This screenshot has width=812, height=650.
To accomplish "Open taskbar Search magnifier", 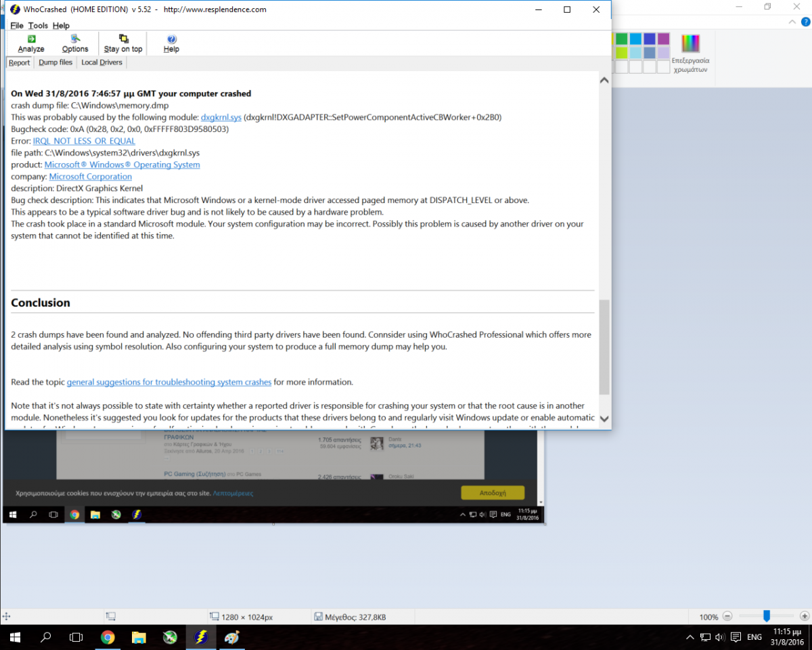I will 46,637.
